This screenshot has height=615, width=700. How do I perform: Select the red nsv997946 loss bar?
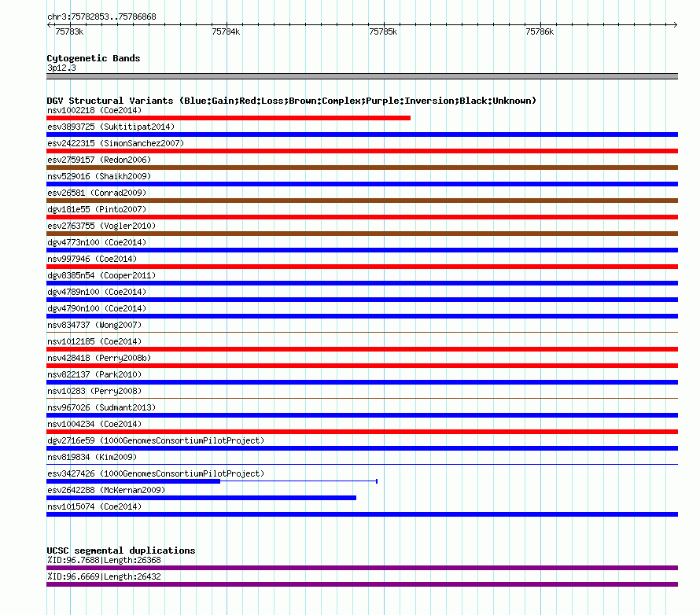tap(362, 267)
